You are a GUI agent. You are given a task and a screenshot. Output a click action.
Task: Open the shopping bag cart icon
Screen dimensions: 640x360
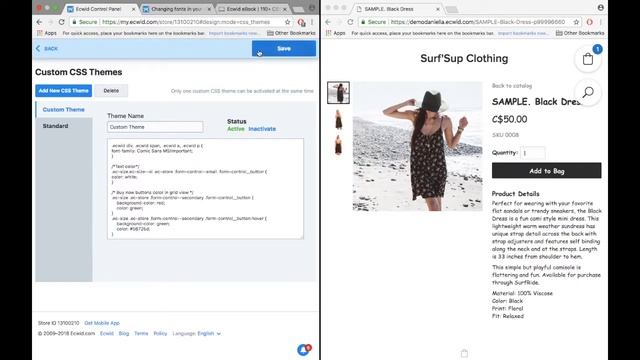pos(588,59)
